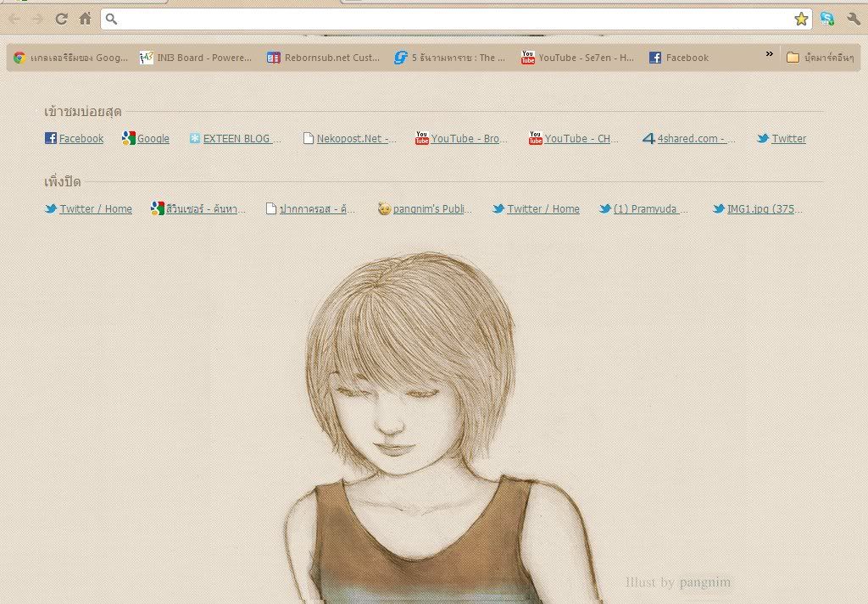Screen dimensions: 868x604
Task: Open the YouTube - Se7en bookmark
Action: (x=577, y=58)
